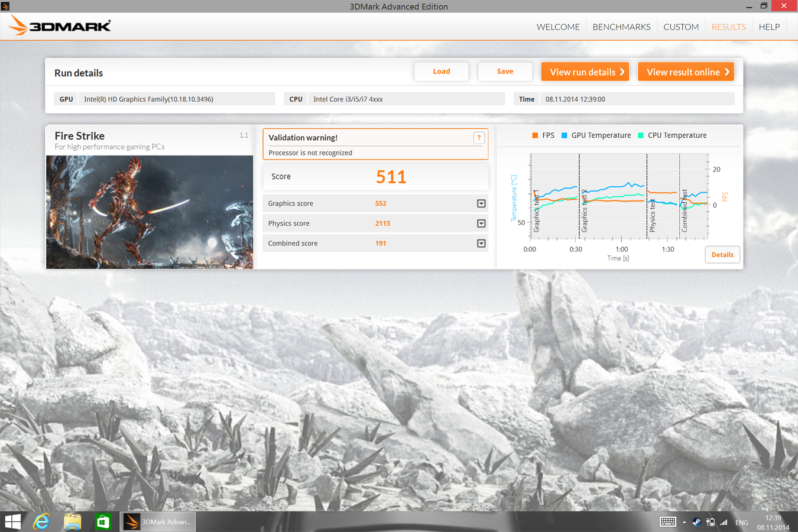This screenshot has height=532, width=798.
Task: Open the touch keyboard tray icon
Action: 668,522
